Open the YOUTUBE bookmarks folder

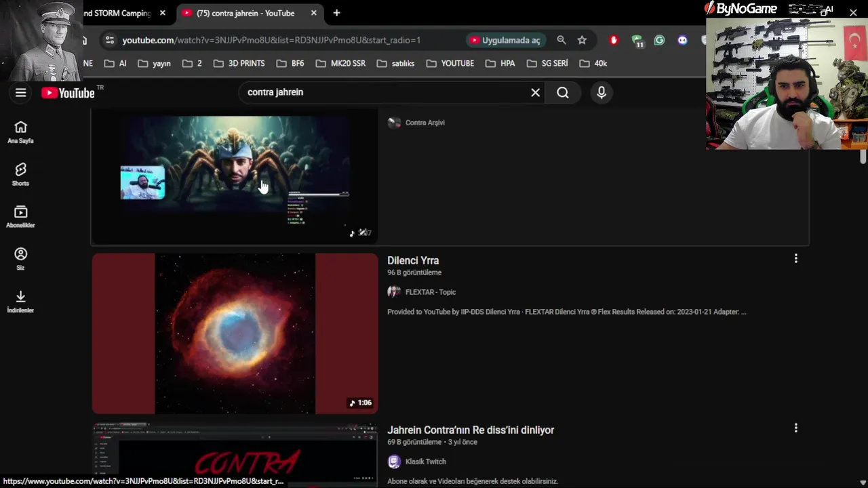click(450, 63)
